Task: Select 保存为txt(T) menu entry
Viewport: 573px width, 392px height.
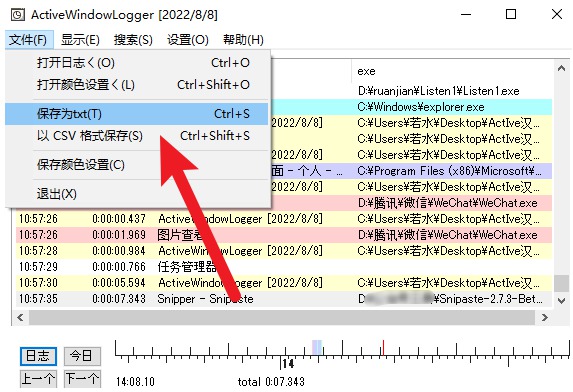Action: click(x=137, y=114)
